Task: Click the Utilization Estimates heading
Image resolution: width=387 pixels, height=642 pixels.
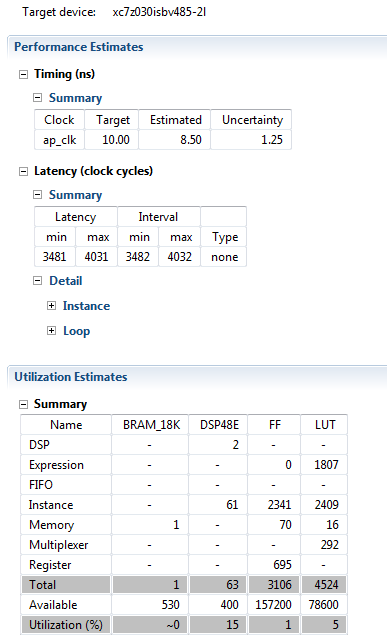Action: point(71,377)
